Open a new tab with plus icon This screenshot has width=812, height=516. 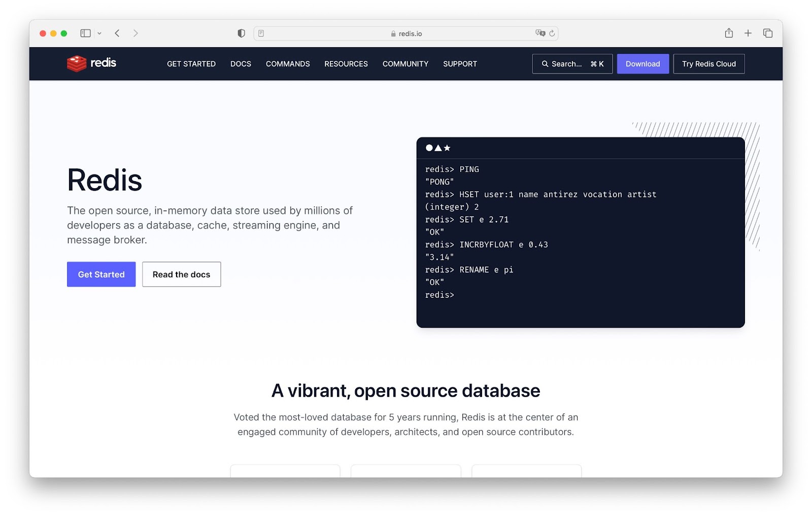click(x=748, y=33)
